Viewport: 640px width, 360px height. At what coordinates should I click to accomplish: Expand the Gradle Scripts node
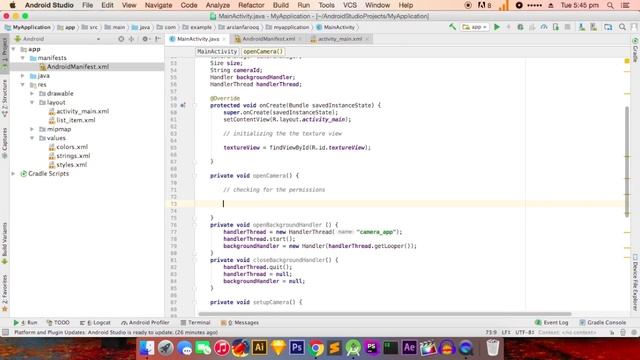pos(14,173)
